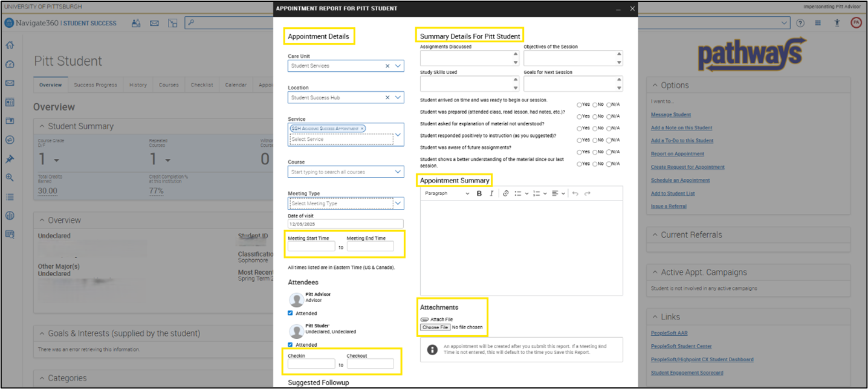This screenshot has height=389, width=868.
Task: Open the lists icon in left sidebar
Action: pos(10,197)
